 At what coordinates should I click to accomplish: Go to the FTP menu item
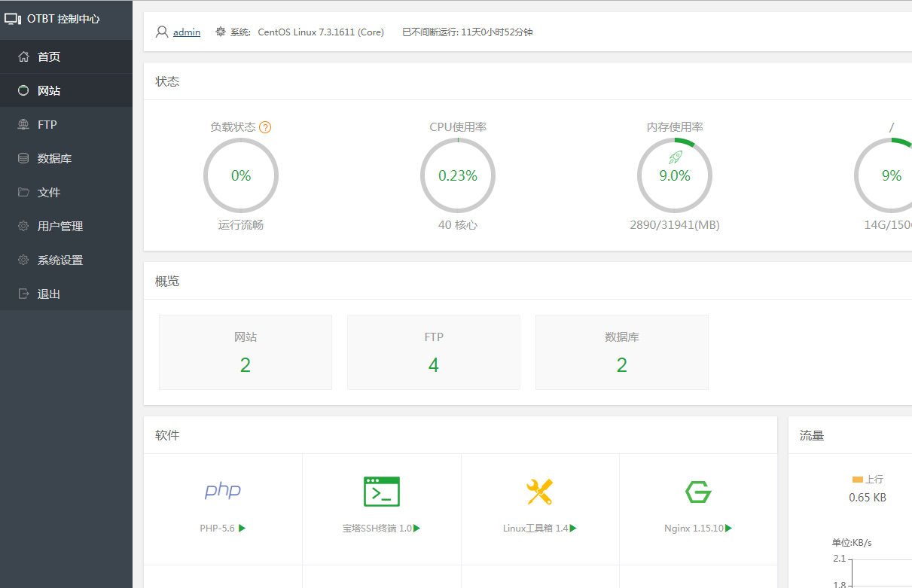(66, 124)
